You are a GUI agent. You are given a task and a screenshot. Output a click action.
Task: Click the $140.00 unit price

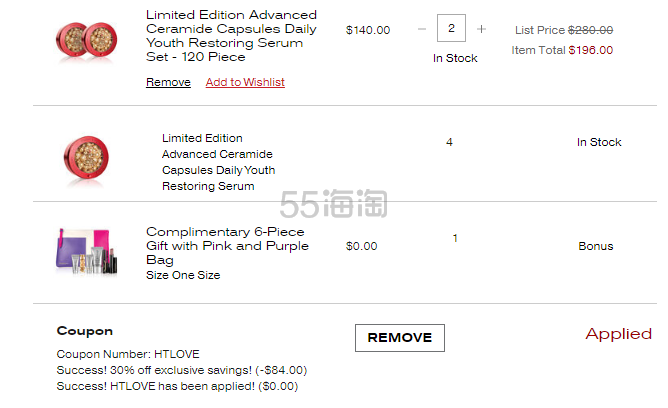point(368,30)
